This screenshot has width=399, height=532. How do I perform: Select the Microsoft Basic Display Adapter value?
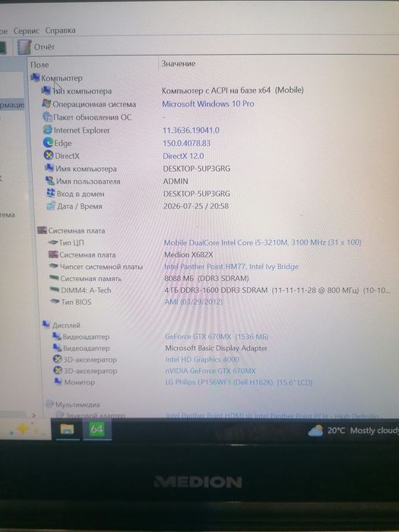pos(216,348)
